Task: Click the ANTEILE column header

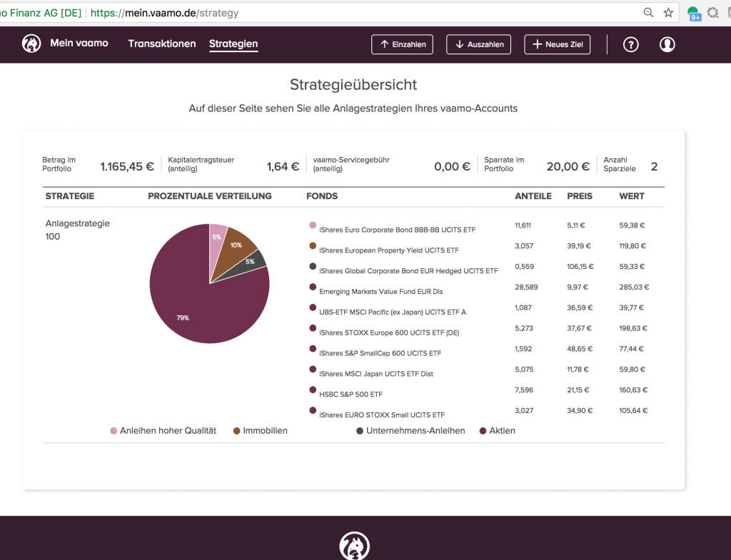Action: point(533,196)
